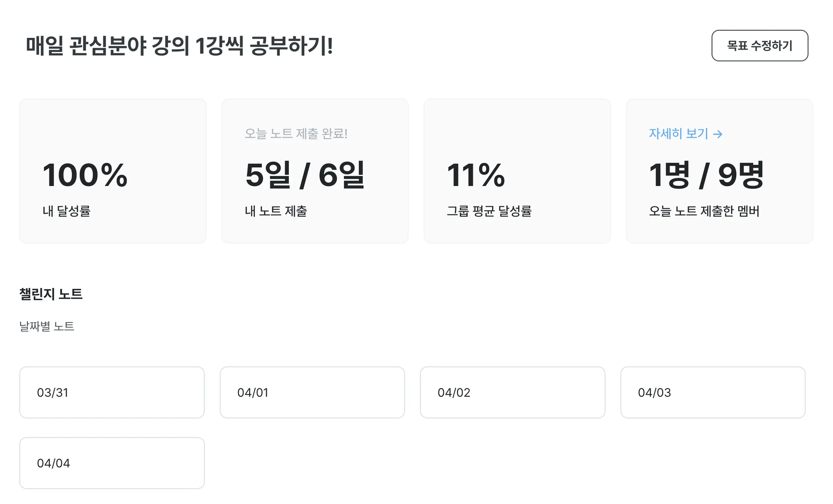Screen dimensions: 833x504
Task: Click the 내 달성률 label
Action: click(66, 211)
